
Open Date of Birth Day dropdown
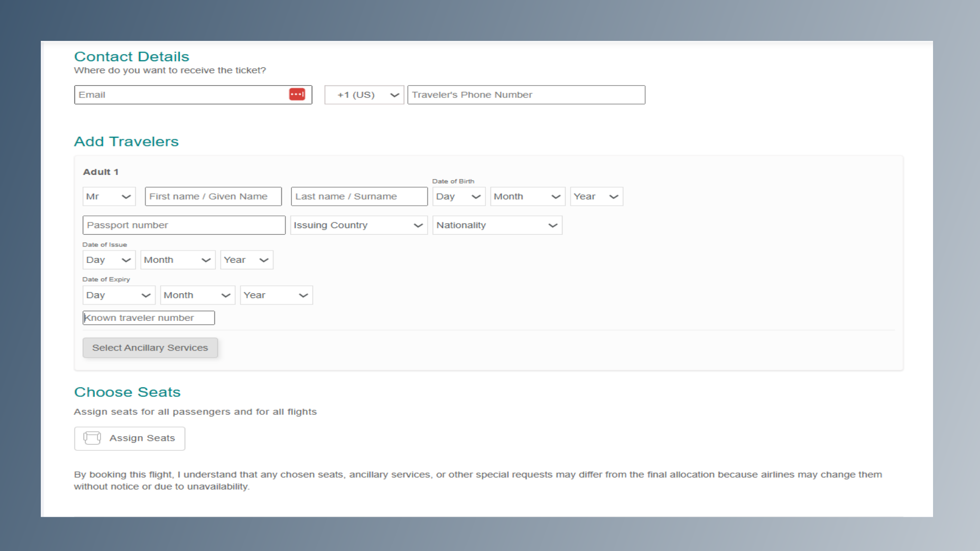[x=458, y=196]
